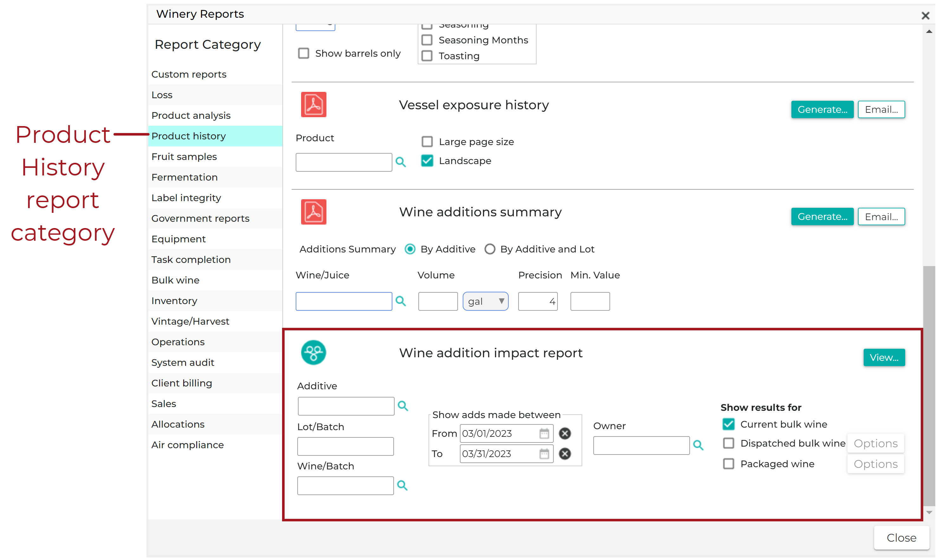Select Loss report category

216,95
